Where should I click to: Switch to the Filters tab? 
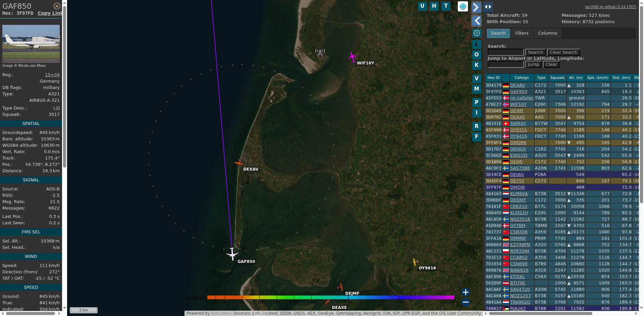(522, 33)
